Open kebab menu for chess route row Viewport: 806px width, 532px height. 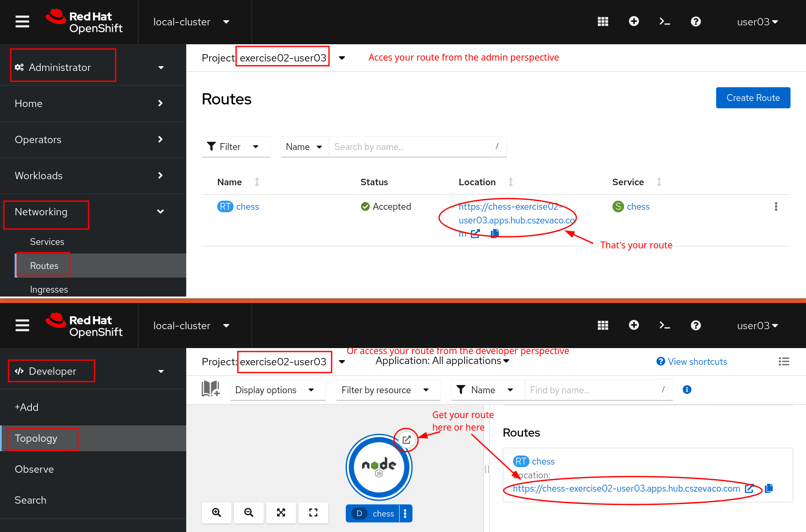(x=776, y=207)
